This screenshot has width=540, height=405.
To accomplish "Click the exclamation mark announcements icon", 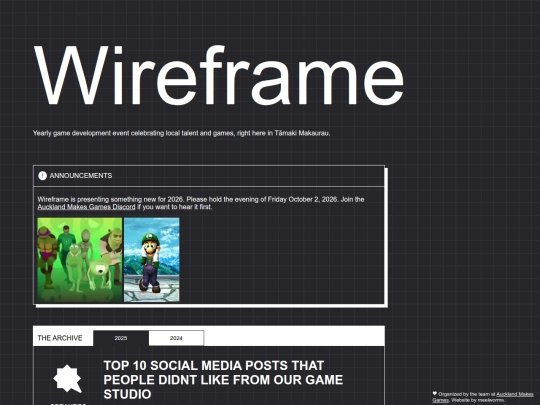I will [x=42, y=176].
